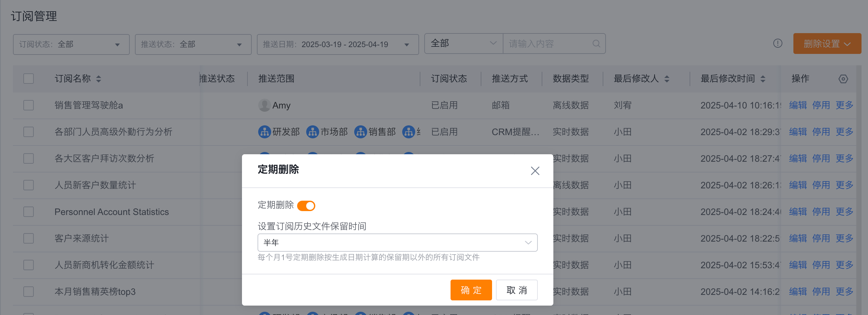
Task: Open the 全部 search scope dropdown
Action: [x=464, y=44]
